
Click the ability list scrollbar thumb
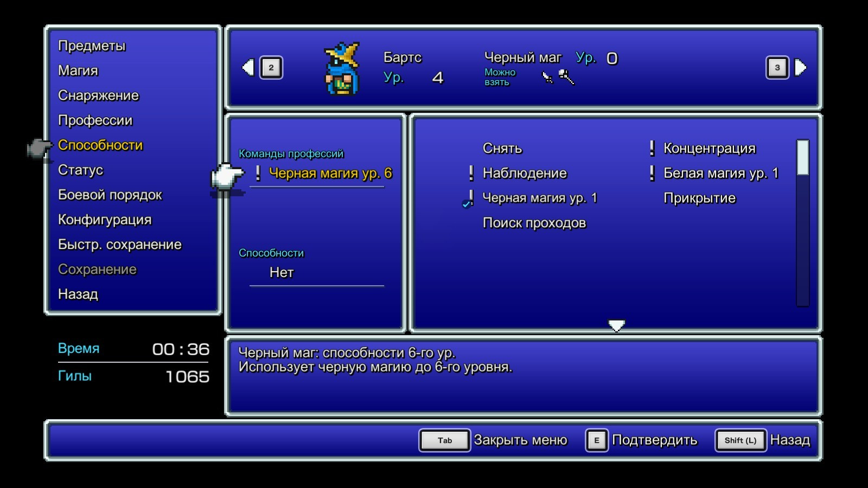tap(802, 158)
